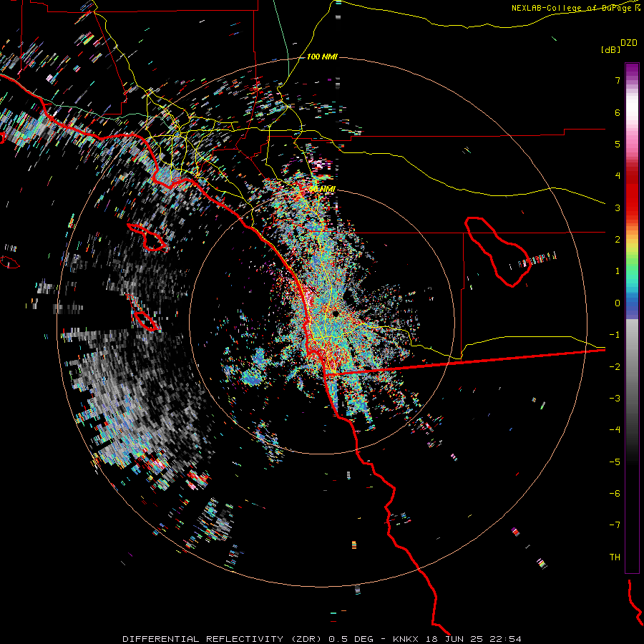Select the -1 dB scale tick label
The image size is (644, 644).
coord(615,335)
